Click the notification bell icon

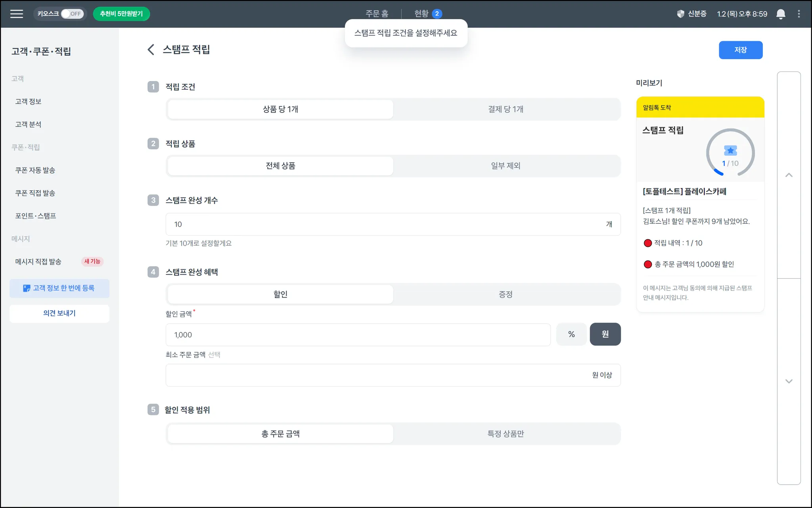(x=780, y=14)
